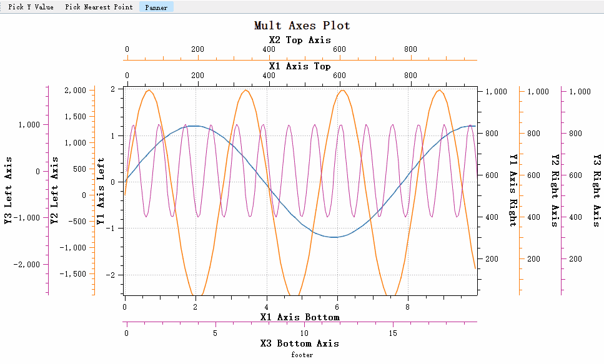604x364 pixels.
Task: Click the 15 tick on X3 bottom axis
Action: pos(394,333)
